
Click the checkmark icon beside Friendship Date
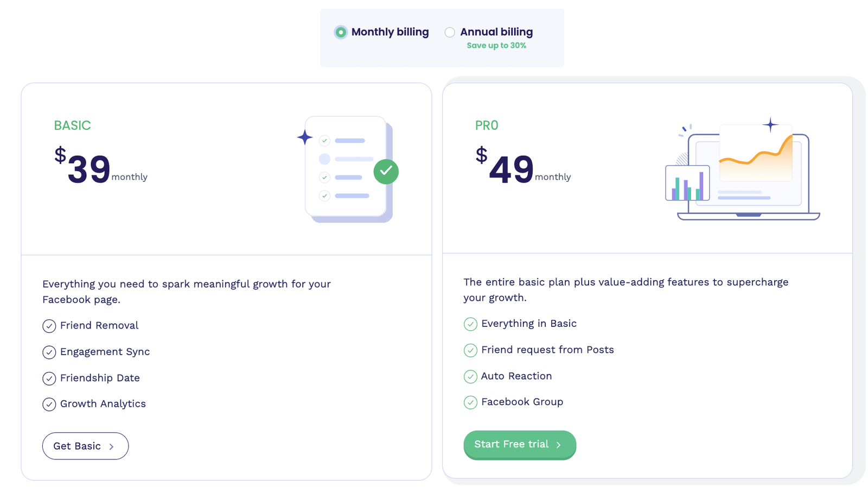(x=49, y=378)
